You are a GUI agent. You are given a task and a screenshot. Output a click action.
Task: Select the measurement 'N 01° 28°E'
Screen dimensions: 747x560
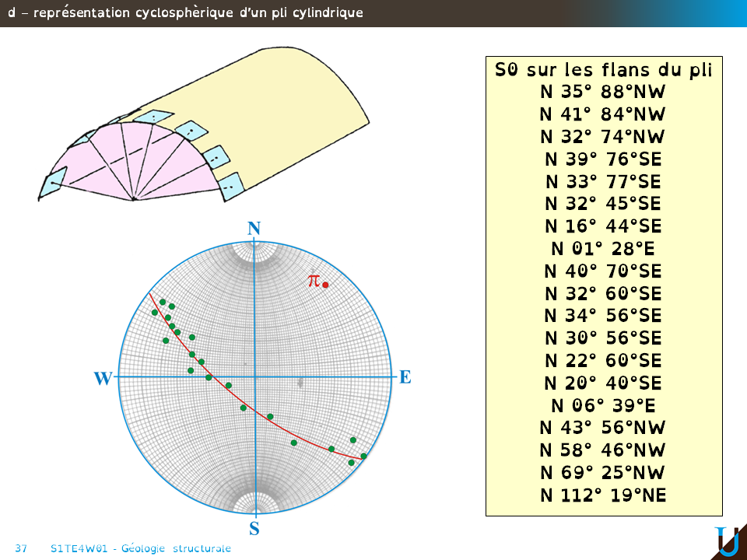603,249
